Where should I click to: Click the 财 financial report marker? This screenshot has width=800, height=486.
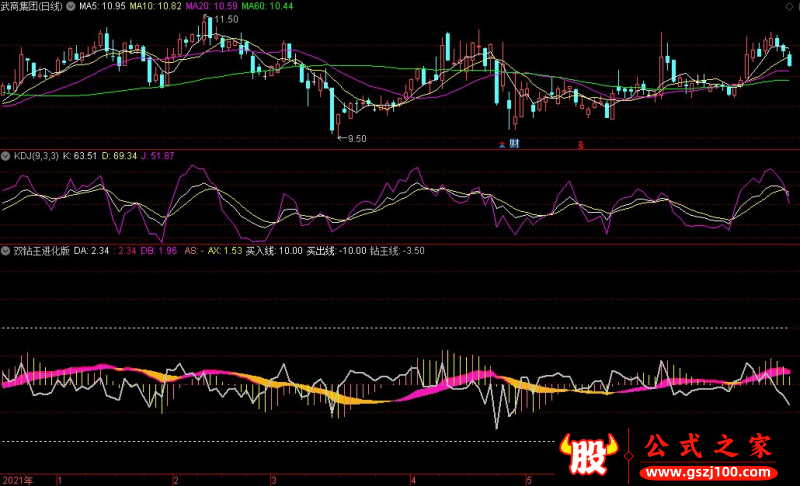pyautogui.click(x=514, y=144)
